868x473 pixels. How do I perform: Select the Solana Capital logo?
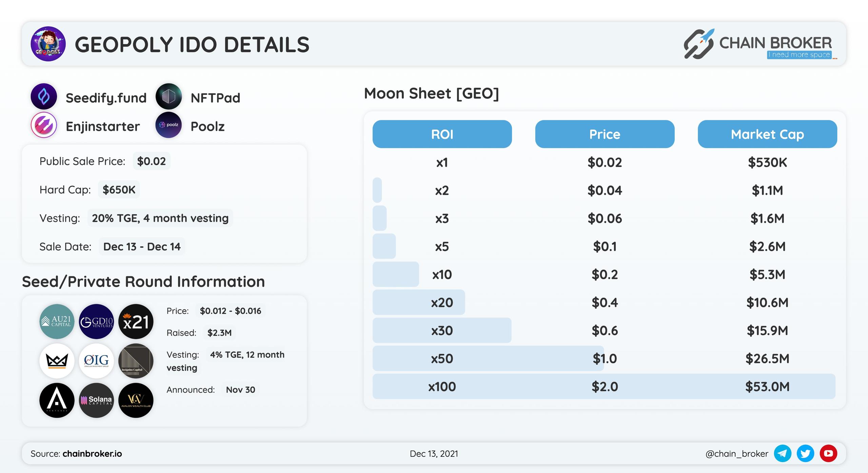click(96, 400)
